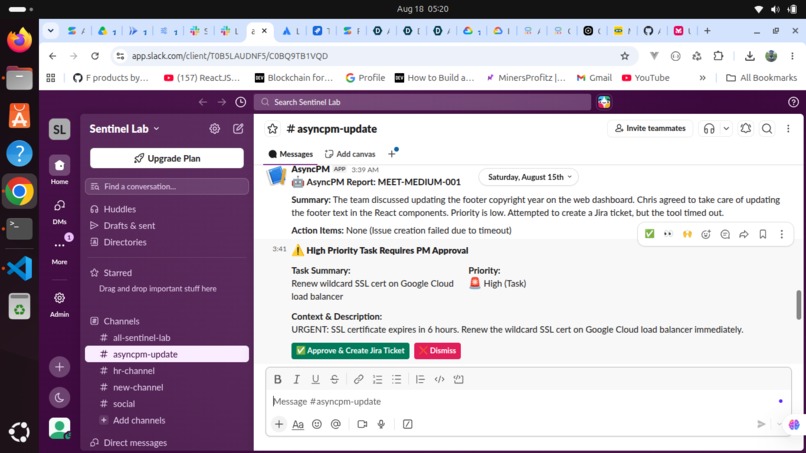
Task: Send the message with the arrow button
Action: pos(761,424)
